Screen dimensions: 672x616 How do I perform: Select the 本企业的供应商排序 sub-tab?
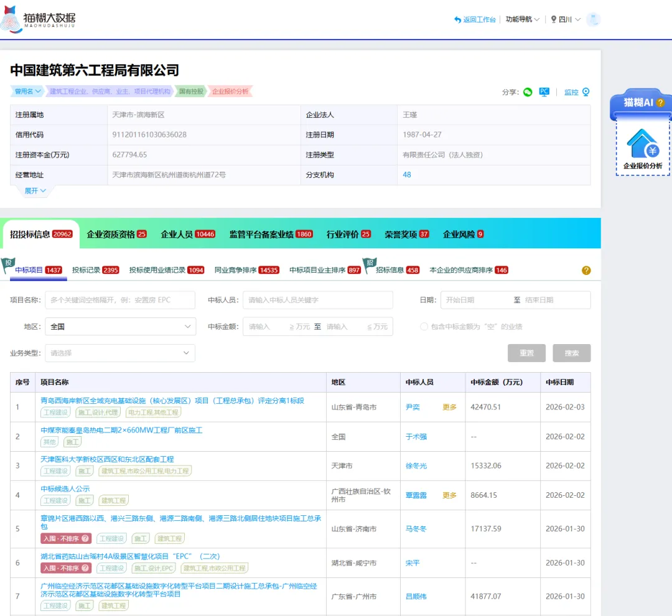tap(469, 270)
